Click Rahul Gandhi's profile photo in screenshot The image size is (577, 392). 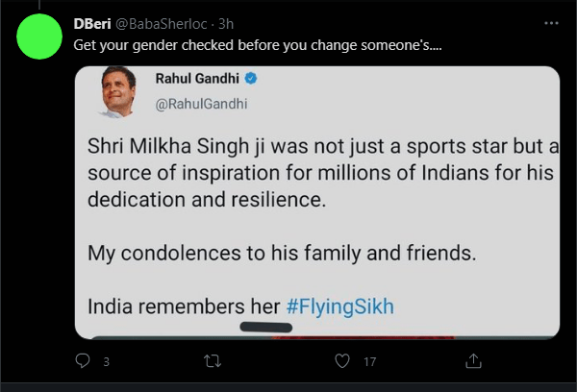pos(117,92)
